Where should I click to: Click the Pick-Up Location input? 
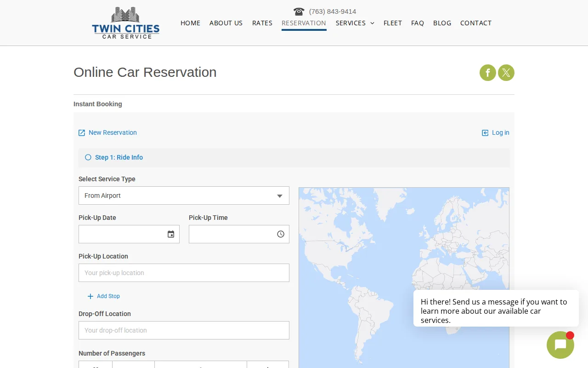point(184,273)
